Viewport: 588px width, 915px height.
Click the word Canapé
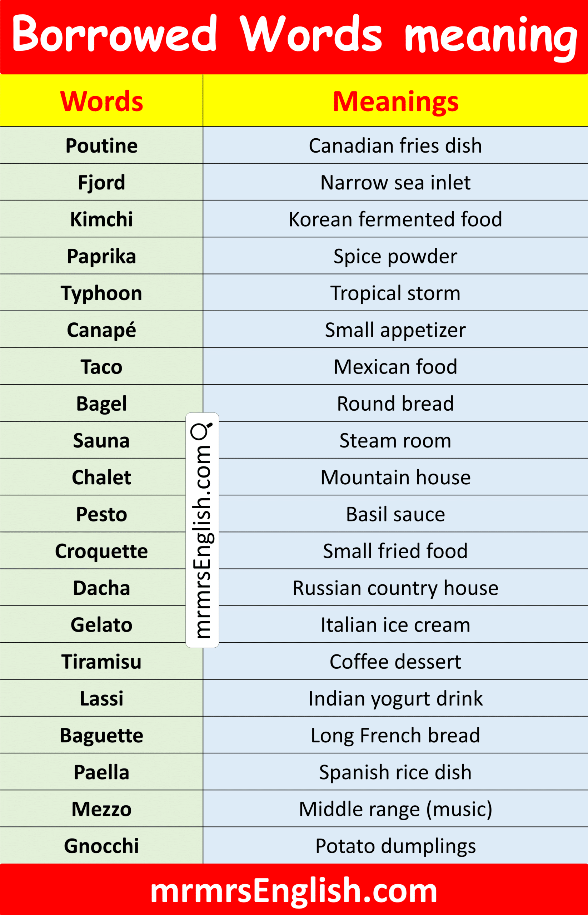(101, 330)
